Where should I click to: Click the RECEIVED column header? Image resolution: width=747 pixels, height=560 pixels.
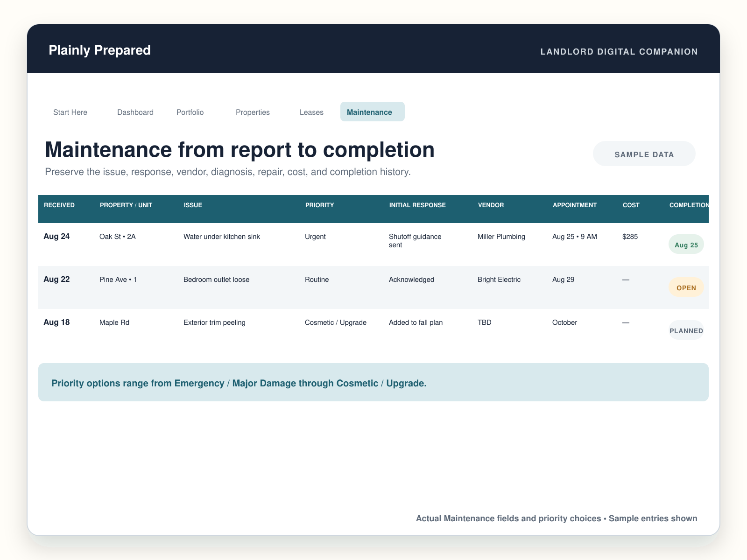coord(59,205)
